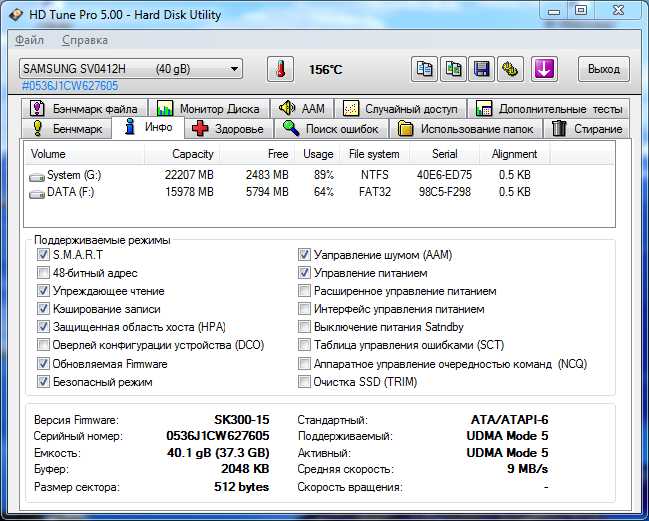Image resolution: width=649 pixels, height=521 pixels.
Task: Click the Capacity column header
Action: 181,154
